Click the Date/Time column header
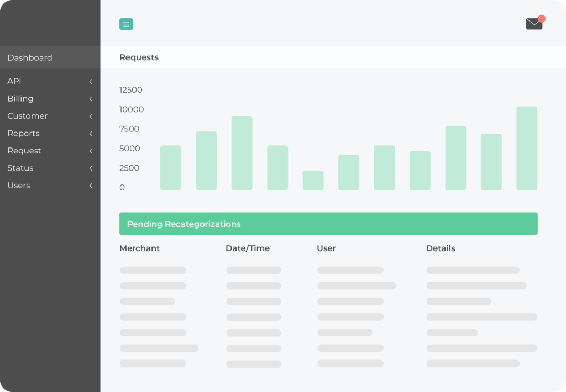566x392 pixels. [x=248, y=248]
